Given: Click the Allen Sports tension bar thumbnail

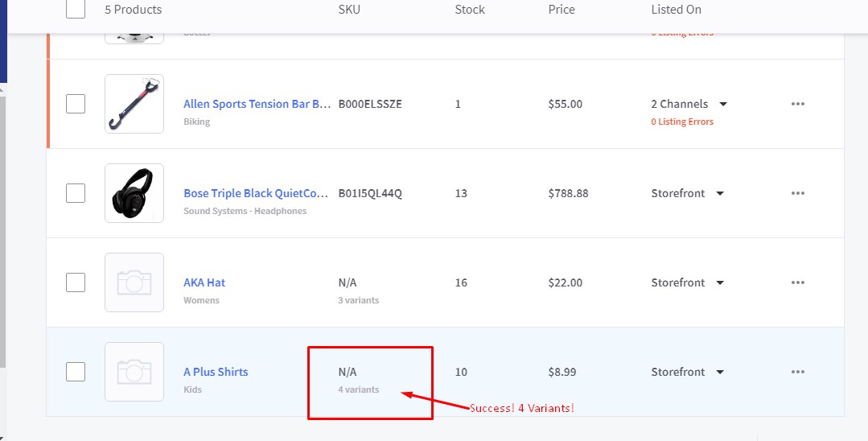Looking at the screenshot, I should pos(134,104).
